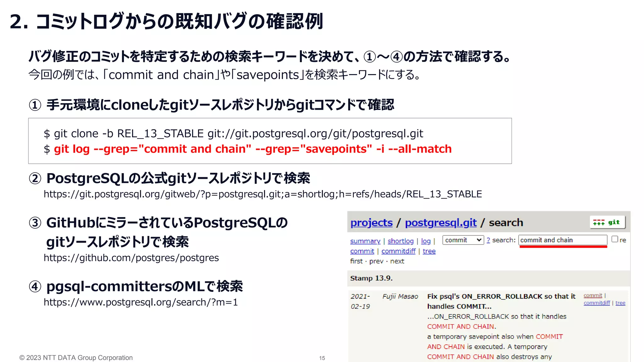Click heading '② PostgreSQLの公式gitソースレポジトリで検索'
The image size is (644, 362).
(x=169, y=178)
